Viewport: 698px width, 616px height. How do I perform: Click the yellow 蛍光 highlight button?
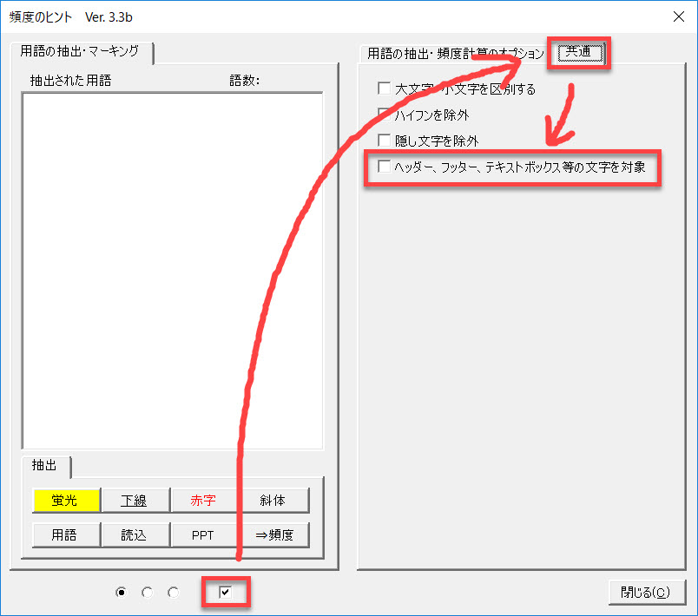tap(66, 501)
